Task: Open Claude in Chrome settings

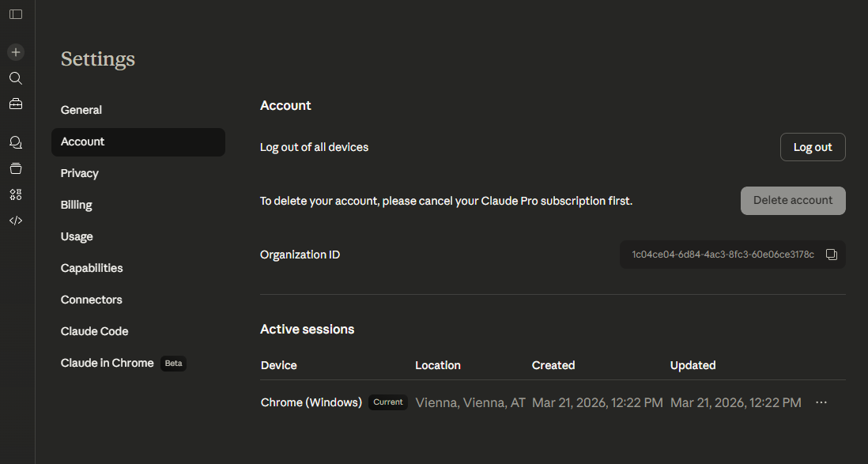Action: (108, 363)
